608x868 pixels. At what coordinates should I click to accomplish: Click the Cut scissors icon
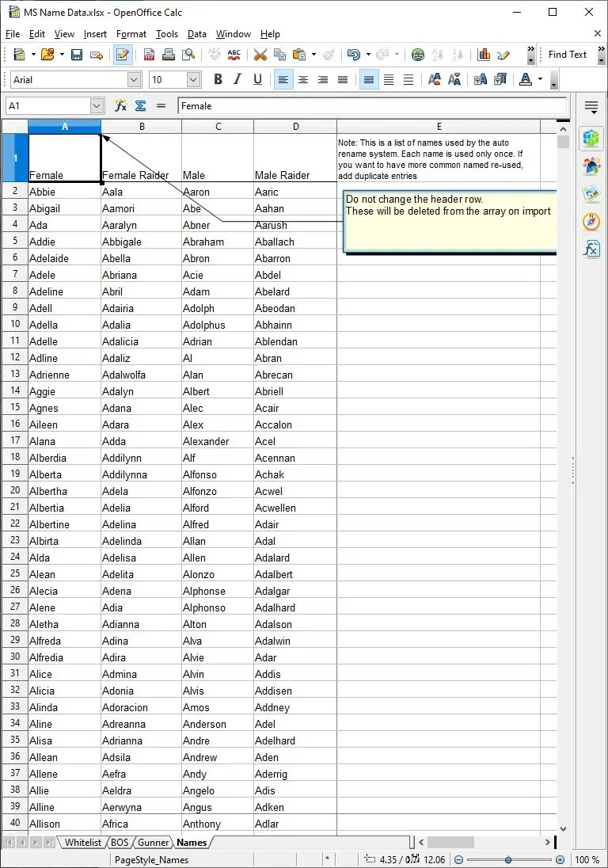pos(260,54)
